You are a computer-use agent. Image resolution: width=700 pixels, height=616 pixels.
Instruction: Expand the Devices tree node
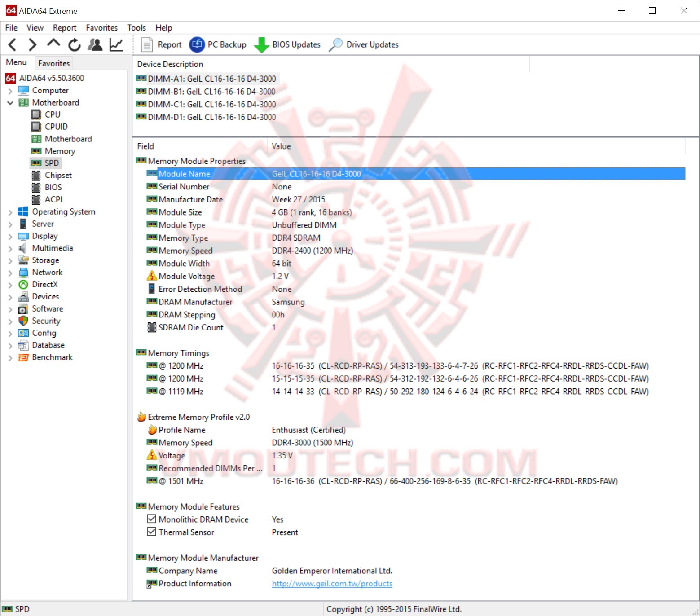click(10, 297)
